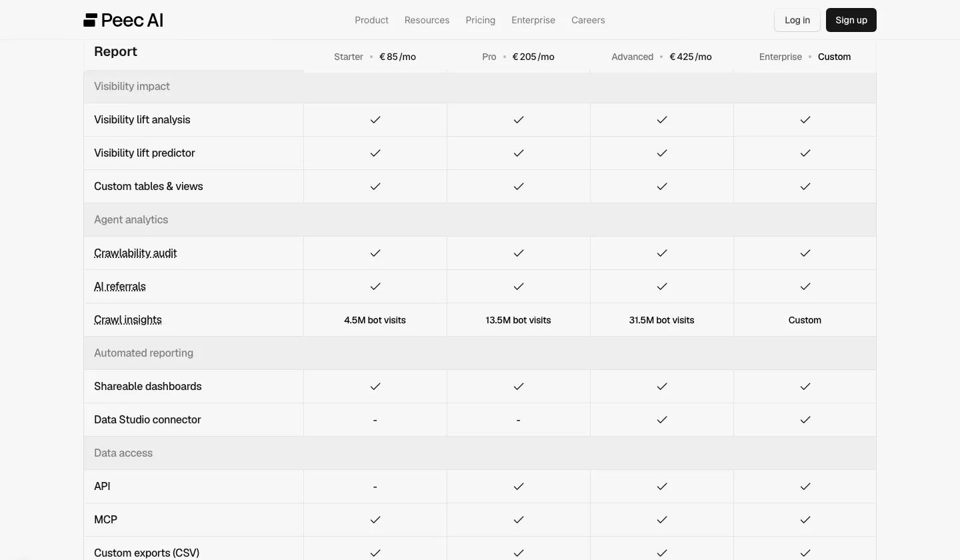Select the Pro €205/mo plan header
The image size is (960, 560).
[x=518, y=57]
